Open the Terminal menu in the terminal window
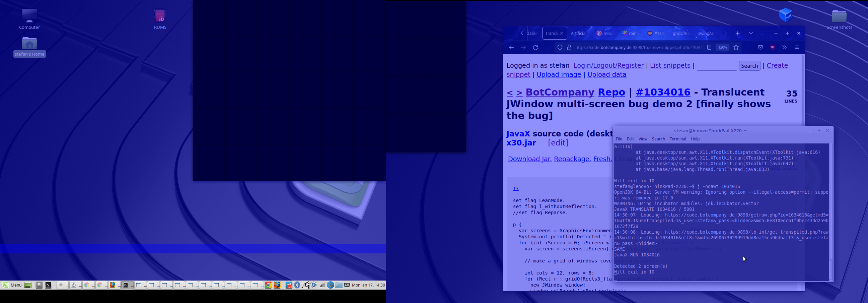 (677, 139)
